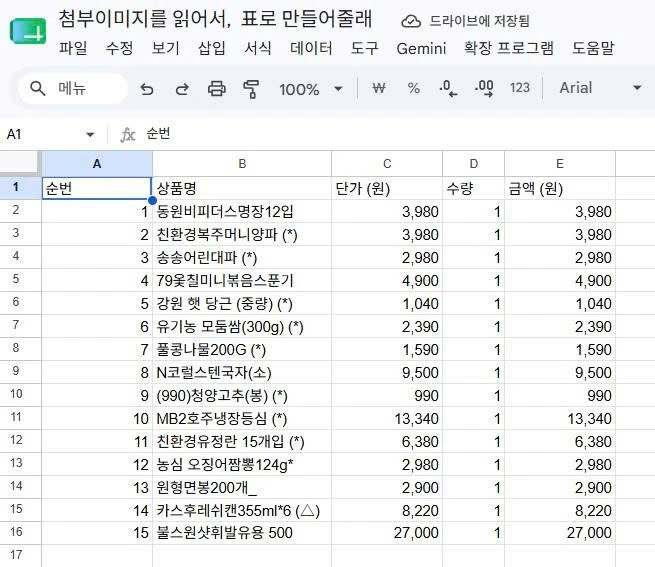
Task: Open the 123 number format menu
Action: [x=520, y=88]
